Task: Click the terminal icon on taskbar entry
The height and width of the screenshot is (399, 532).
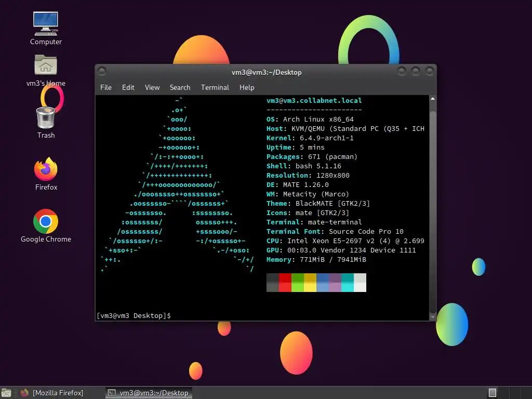Action: 112,393
